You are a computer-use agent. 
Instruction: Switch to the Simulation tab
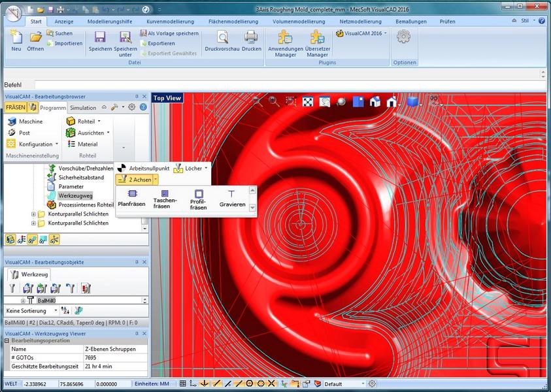point(83,108)
